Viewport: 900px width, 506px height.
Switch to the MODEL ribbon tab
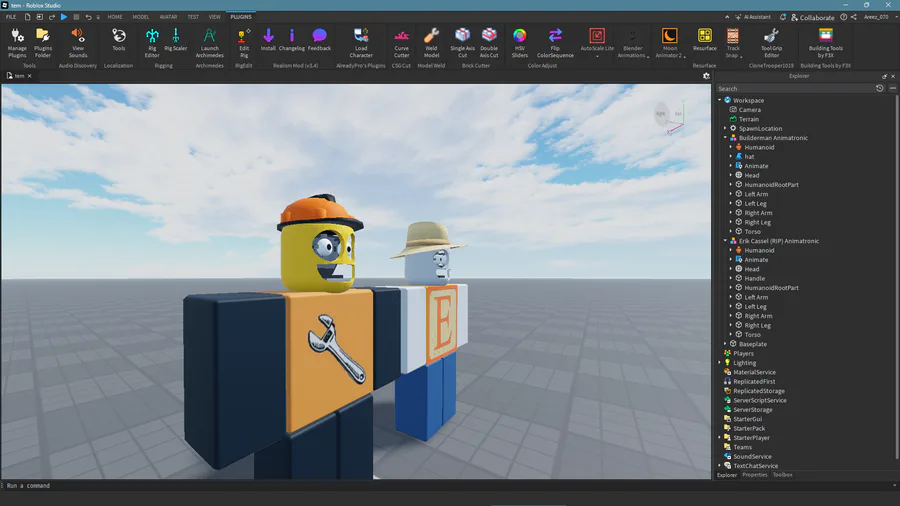tap(141, 17)
